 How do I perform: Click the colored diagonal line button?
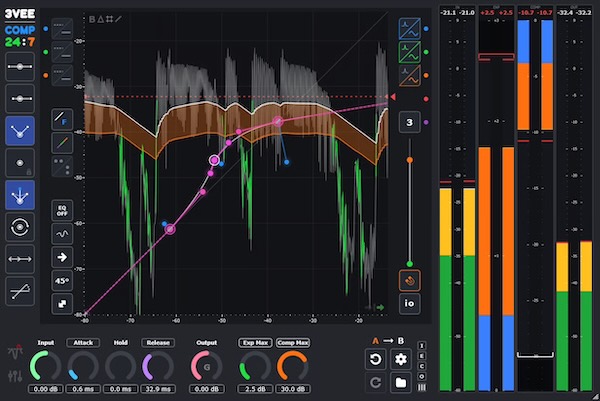62,143
